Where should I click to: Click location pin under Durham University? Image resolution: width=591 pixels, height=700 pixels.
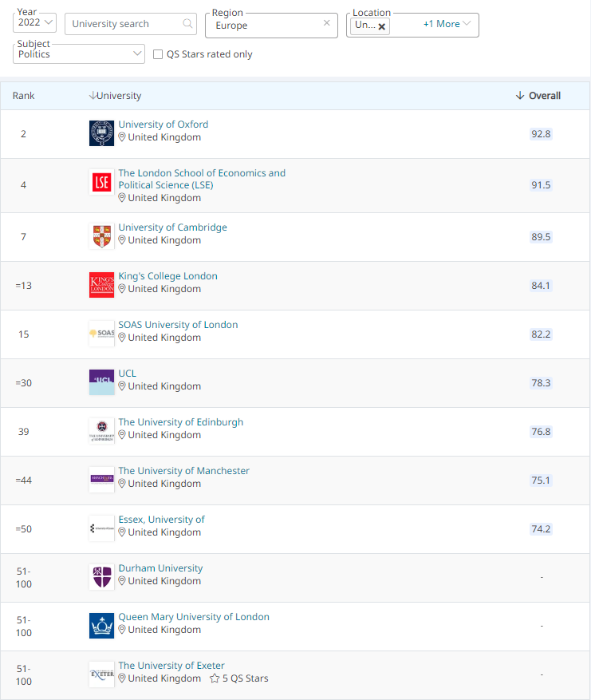(x=122, y=581)
